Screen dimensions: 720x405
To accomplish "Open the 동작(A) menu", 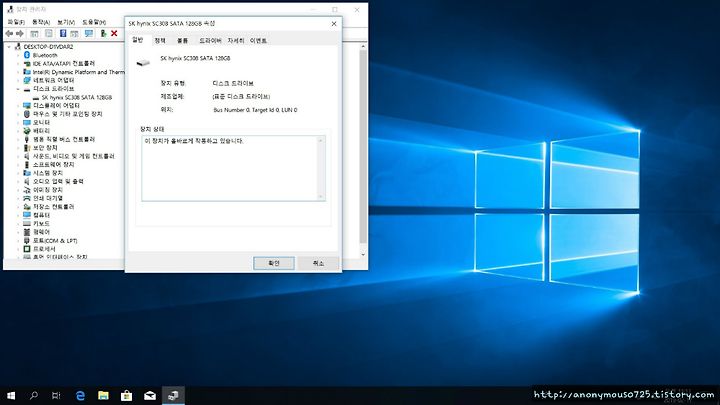I will pyautogui.click(x=41, y=22).
